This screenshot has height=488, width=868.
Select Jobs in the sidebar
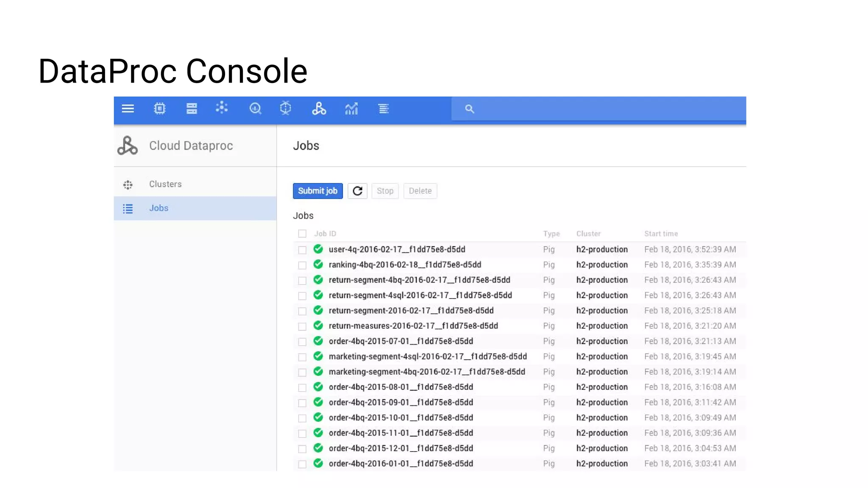[x=195, y=208]
